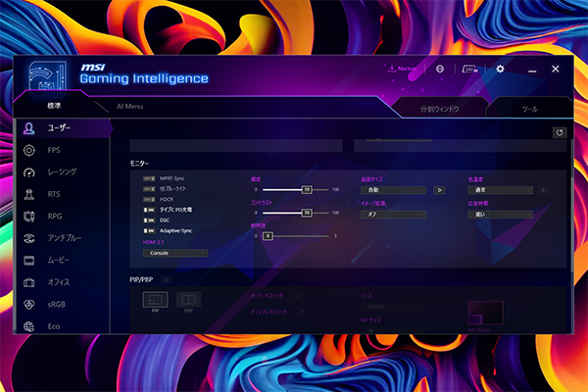Choose the RPG mode icon
This screenshot has width=588, height=392.
pyautogui.click(x=29, y=216)
